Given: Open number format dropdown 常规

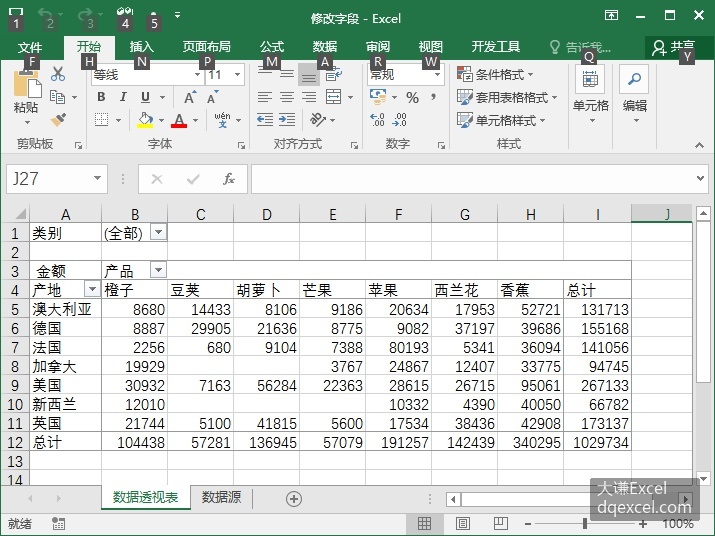Looking at the screenshot, I should (437, 74).
